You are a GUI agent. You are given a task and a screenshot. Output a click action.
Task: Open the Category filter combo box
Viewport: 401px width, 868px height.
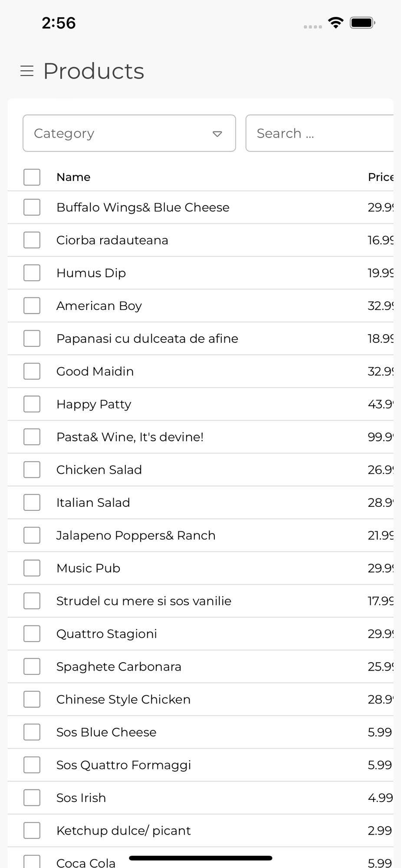(x=129, y=133)
